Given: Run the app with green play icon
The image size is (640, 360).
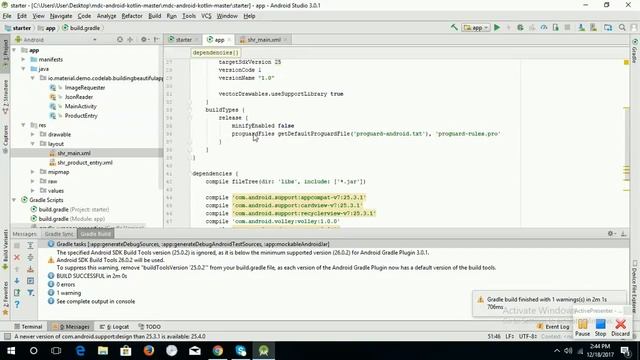Looking at the screenshot, I should point(497,27).
